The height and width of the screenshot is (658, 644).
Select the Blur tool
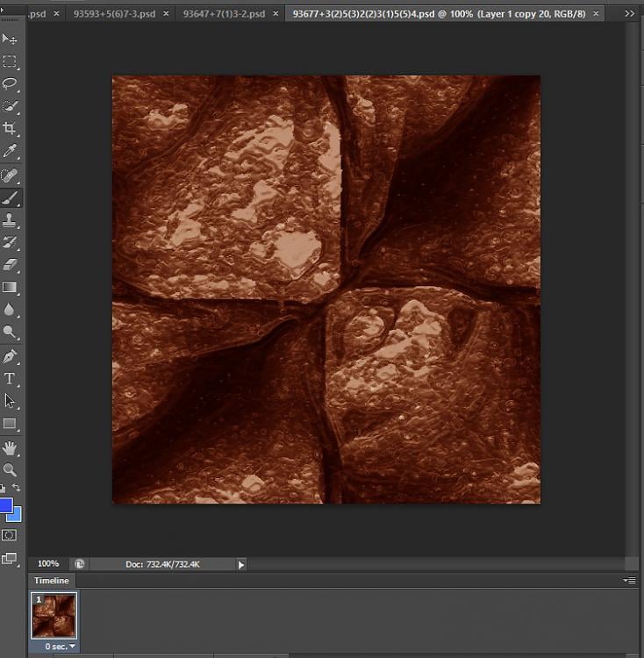coord(10,310)
